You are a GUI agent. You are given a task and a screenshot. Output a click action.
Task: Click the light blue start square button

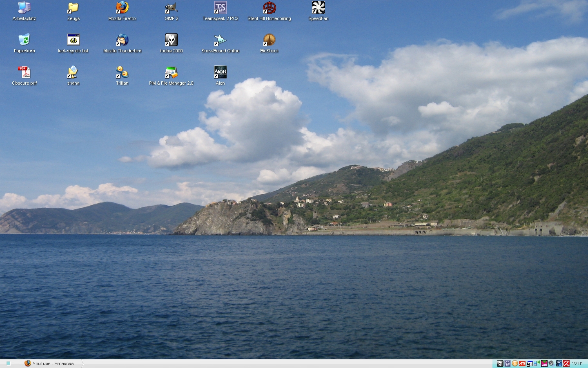pos(8,364)
